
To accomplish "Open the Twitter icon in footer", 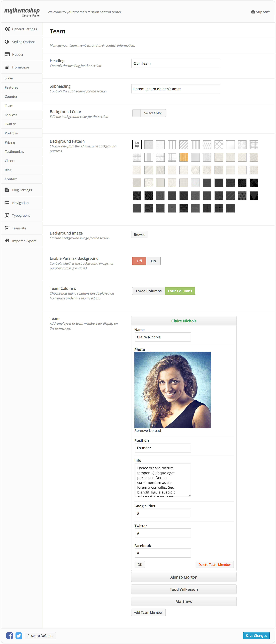I will [19, 635].
